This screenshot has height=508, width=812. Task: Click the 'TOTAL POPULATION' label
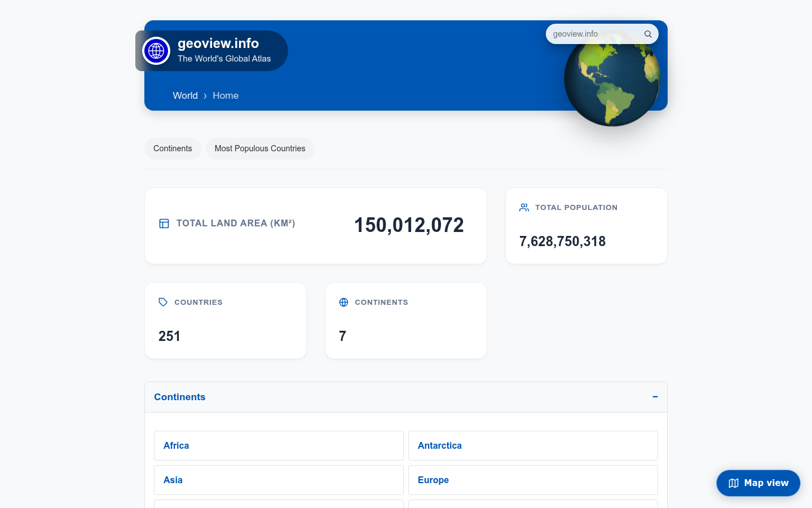tap(576, 208)
